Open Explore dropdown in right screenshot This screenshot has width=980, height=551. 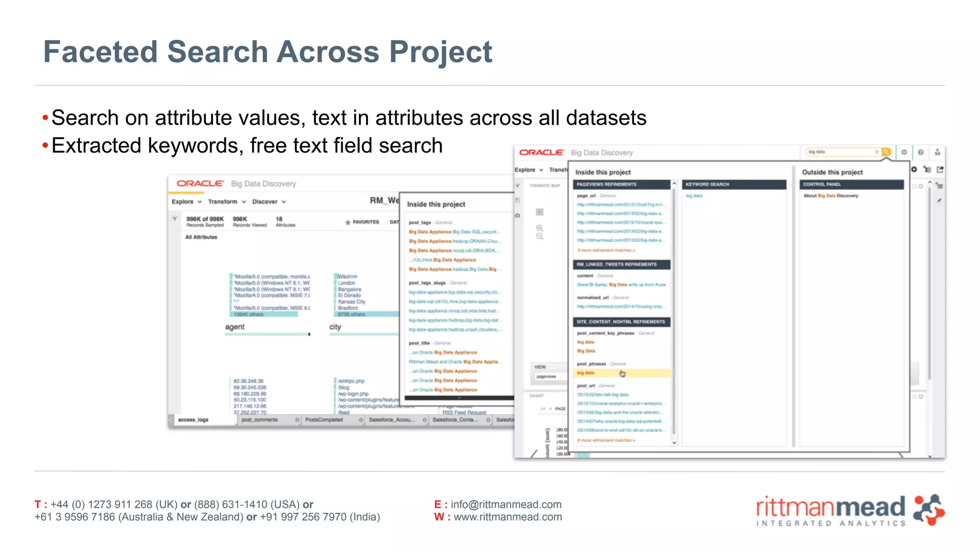click(x=529, y=170)
